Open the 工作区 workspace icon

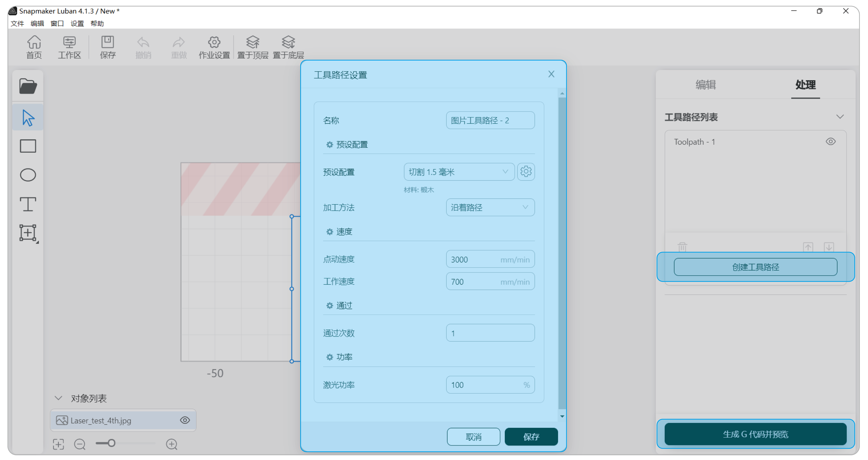[69, 47]
